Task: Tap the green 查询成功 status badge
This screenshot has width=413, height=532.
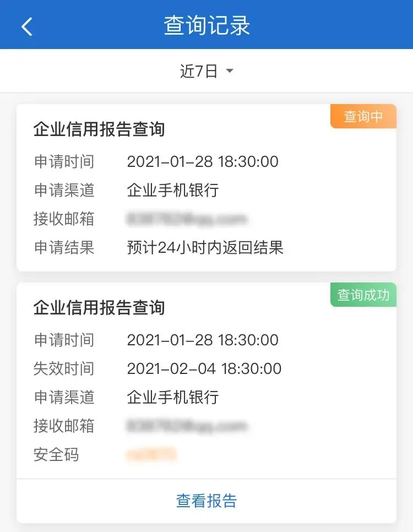Action: [363, 295]
